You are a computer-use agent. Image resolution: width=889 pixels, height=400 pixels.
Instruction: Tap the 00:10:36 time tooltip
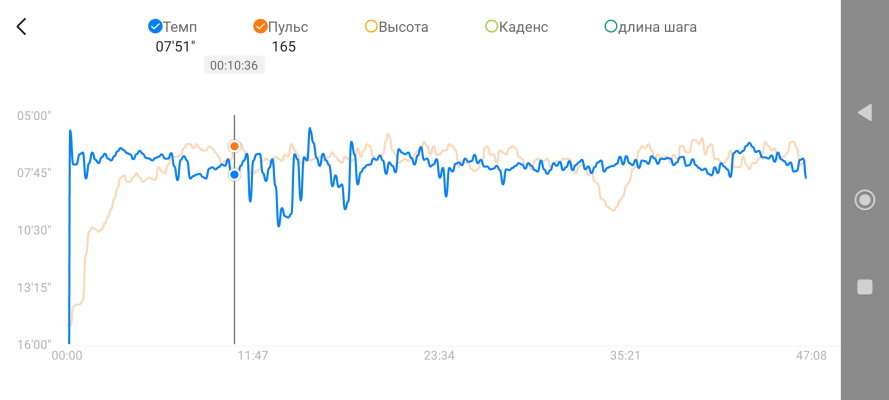234,65
